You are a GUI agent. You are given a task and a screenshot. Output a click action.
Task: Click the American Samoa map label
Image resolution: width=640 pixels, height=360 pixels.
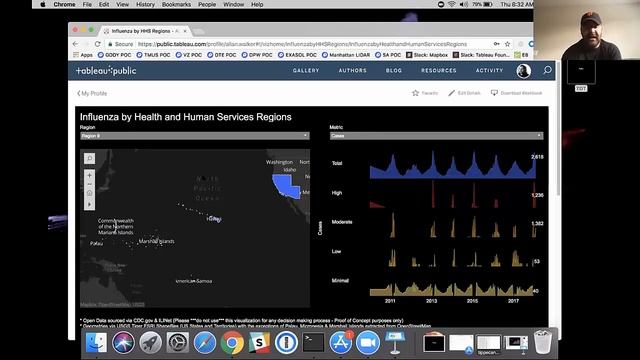coord(194,281)
